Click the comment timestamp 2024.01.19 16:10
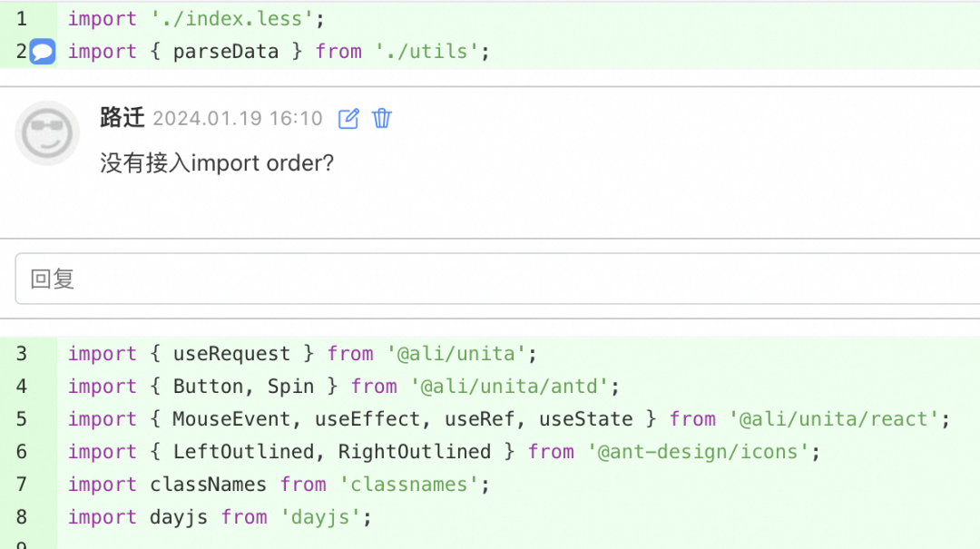980x549 pixels. [238, 119]
